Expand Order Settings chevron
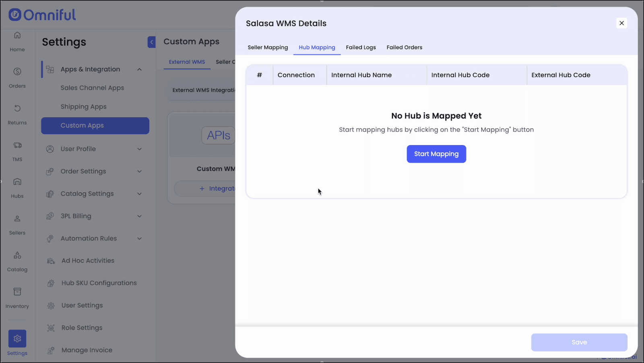Screen dimensions: 644x363 click(139, 172)
